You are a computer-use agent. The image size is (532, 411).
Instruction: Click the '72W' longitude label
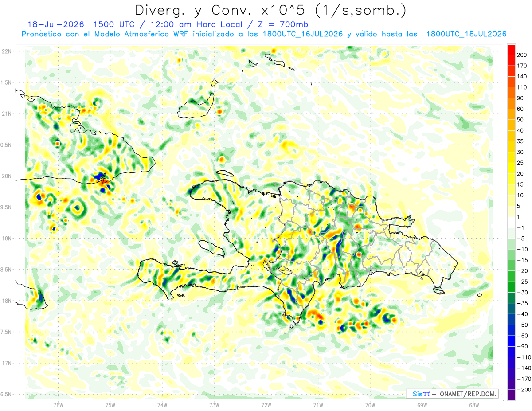[x=266, y=405]
